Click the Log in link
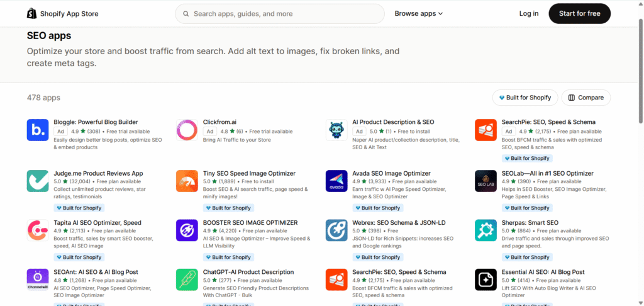Viewport: 644px width, 306px height. pos(528,14)
